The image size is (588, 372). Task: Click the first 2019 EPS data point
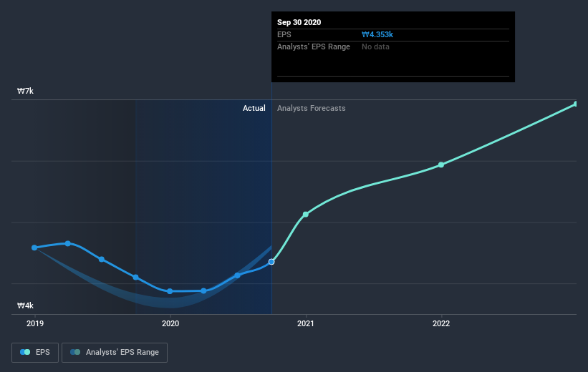34,248
